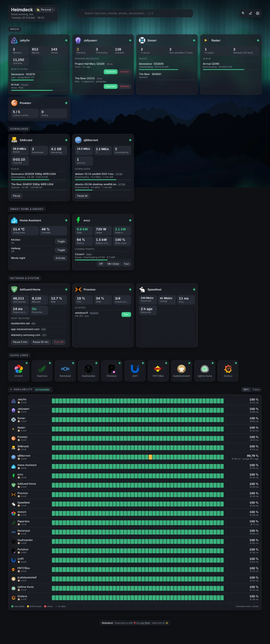Open the search icon in the top bar
The image size is (270, 644).
[243, 13]
